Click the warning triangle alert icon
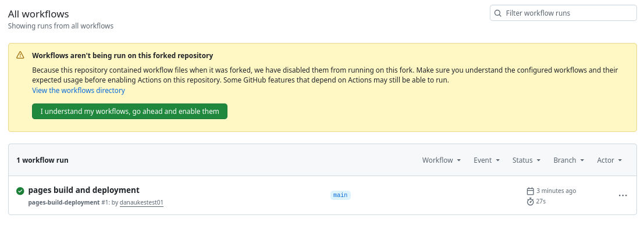 tap(20, 55)
